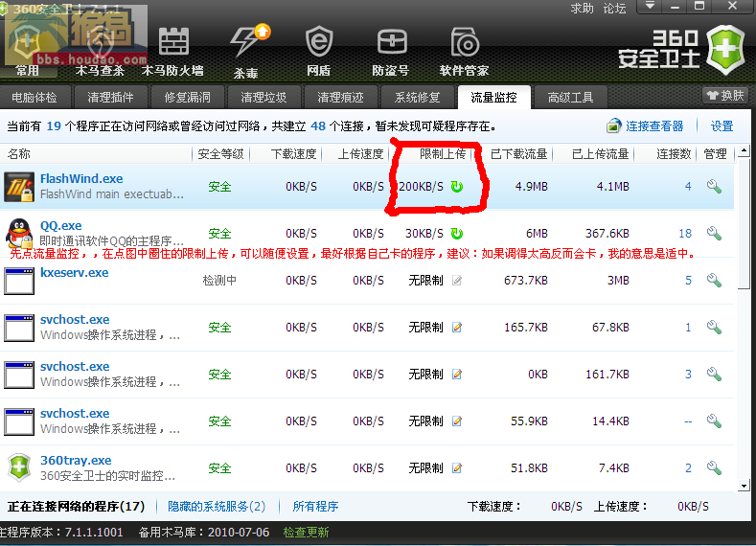
Task: Click the FlashWind.exe program icon
Action: point(19,187)
